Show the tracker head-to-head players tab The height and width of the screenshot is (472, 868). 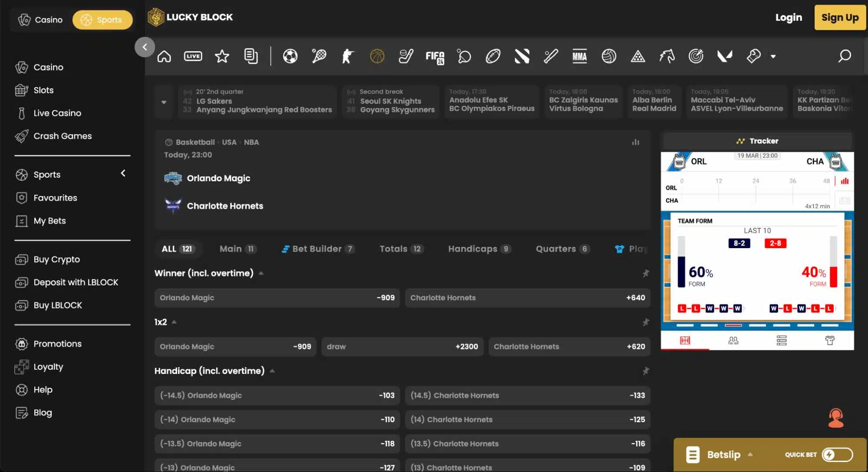coord(733,341)
